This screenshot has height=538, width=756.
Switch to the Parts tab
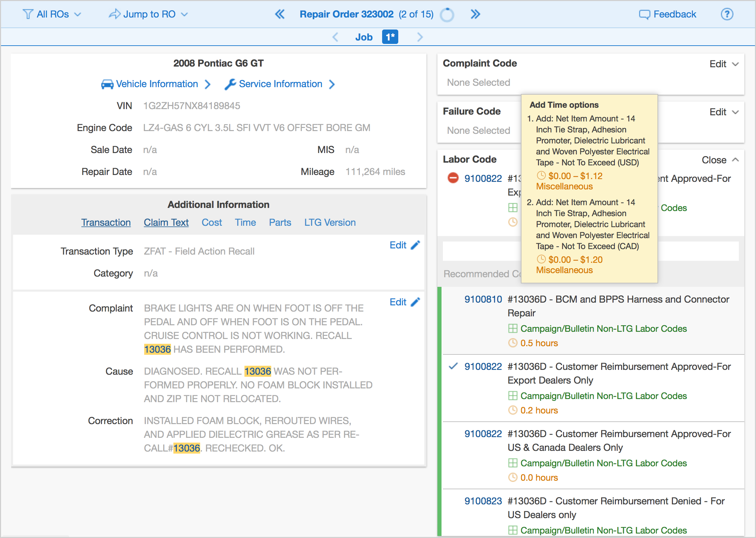[x=280, y=222]
